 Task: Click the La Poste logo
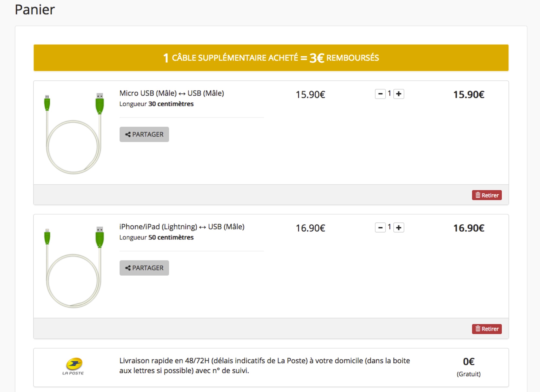(73, 366)
